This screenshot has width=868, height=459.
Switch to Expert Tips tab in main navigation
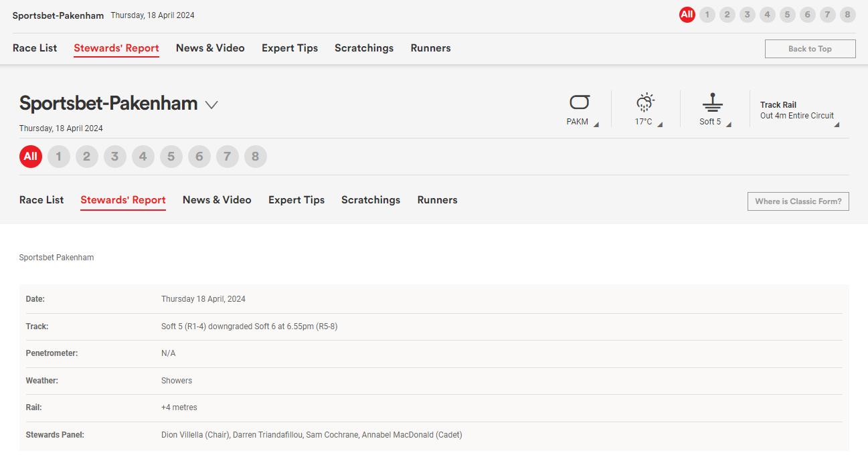click(x=296, y=200)
